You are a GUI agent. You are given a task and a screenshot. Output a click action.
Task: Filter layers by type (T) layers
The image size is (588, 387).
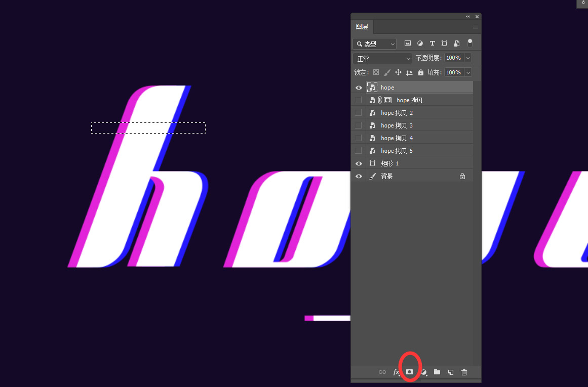433,44
